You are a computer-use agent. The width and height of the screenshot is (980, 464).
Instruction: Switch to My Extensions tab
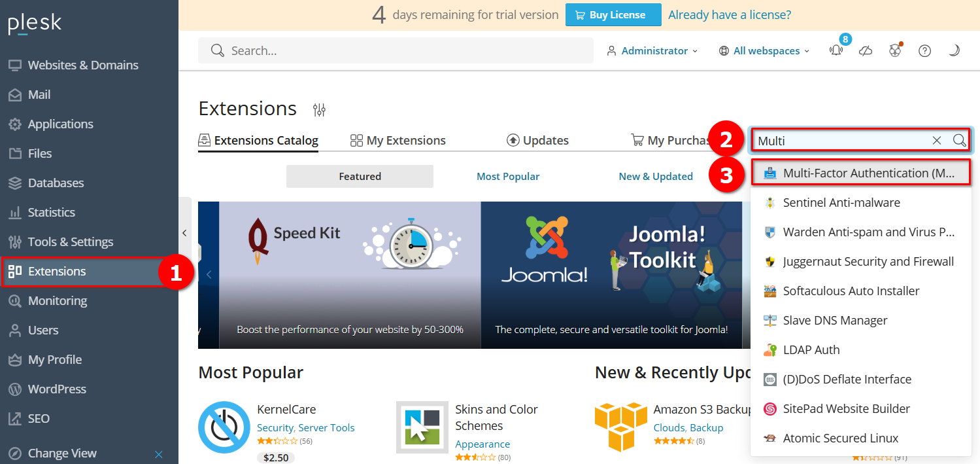398,140
